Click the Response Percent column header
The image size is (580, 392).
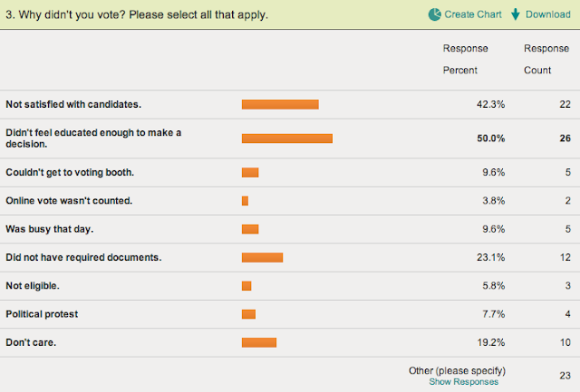[465, 56]
